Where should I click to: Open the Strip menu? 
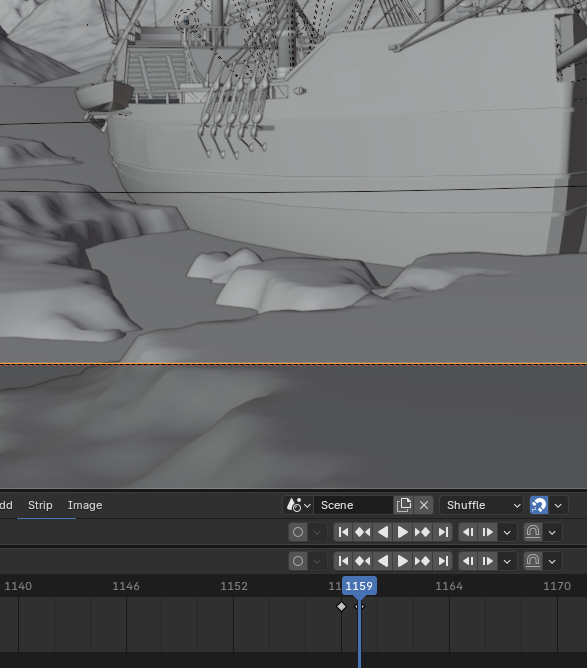tap(40, 505)
